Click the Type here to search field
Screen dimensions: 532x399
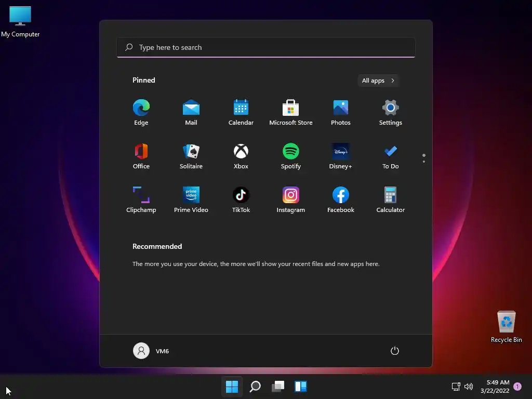tap(266, 47)
